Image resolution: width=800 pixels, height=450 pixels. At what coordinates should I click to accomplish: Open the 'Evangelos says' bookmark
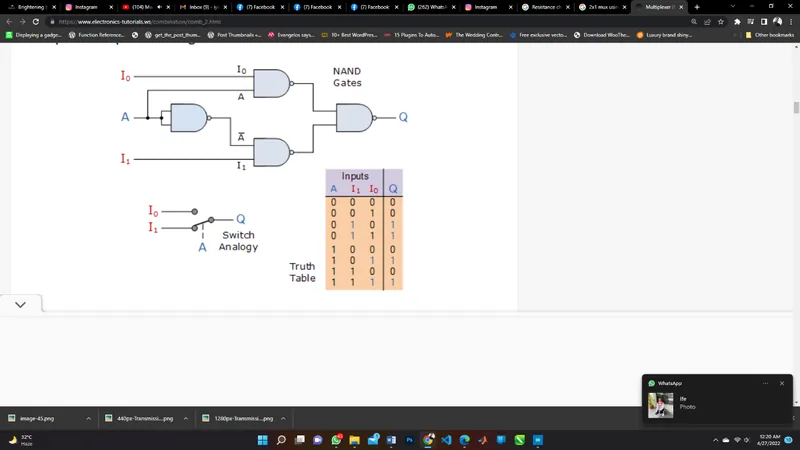pyautogui.click(x=291, y=35)
